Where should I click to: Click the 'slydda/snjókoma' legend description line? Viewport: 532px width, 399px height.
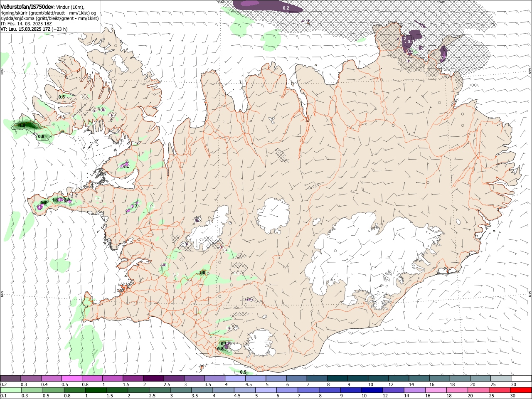(x=49, y=18)
